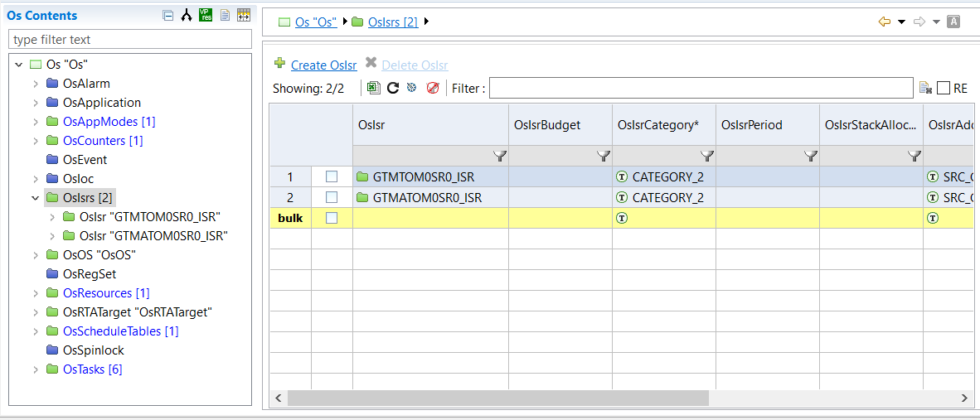The image size is (980, 420).
Task: Click the table column width icon
Action: [x=244, y=15]
